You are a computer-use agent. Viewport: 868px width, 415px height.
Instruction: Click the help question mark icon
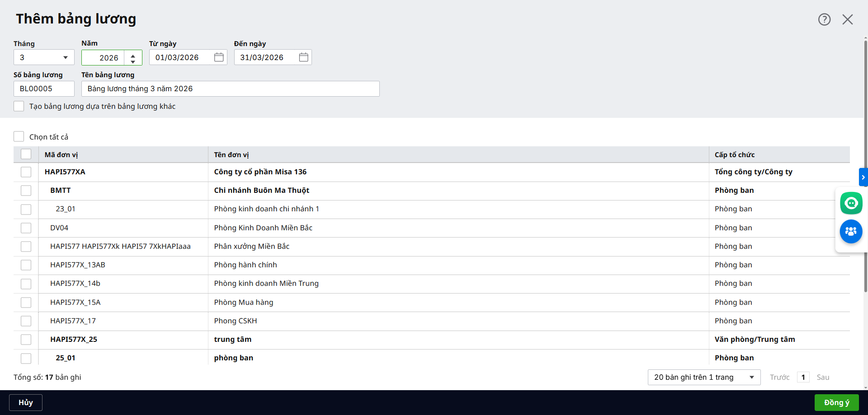click(824, 19)
